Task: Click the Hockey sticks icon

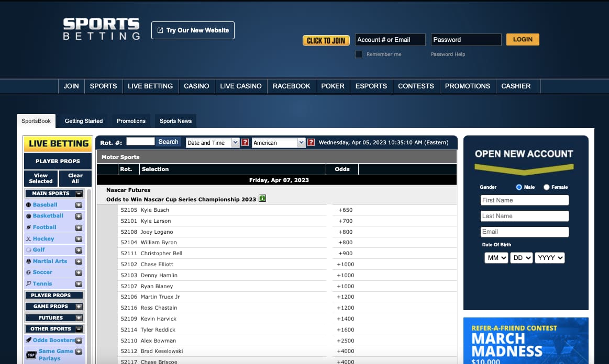Action: click(28, 239)
